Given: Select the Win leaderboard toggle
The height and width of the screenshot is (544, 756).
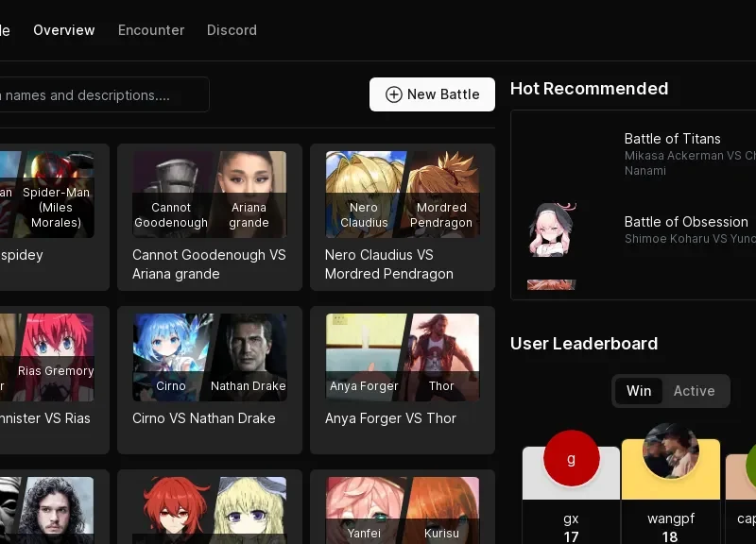Looking at the screenshot, I should coord(639,391).
